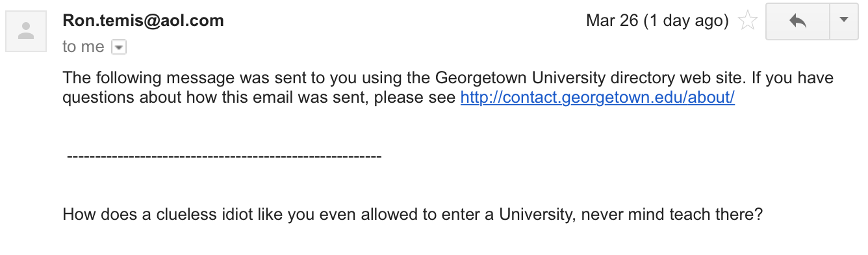Reply using the arrow button
Screen dimensions: 868x255
[798, 21]
